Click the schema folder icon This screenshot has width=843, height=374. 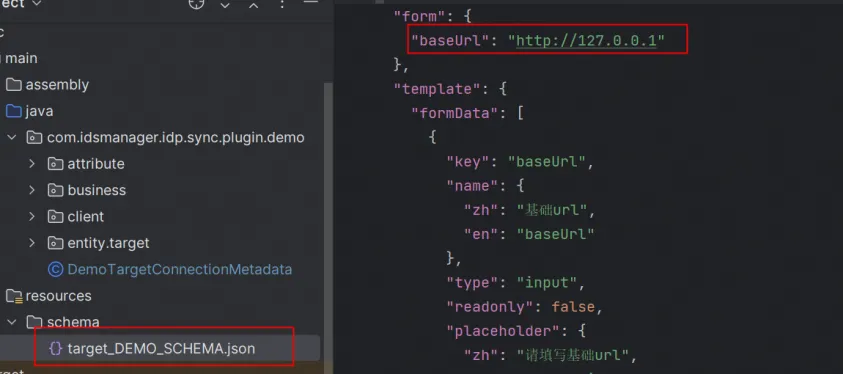[x=34, y=322]
